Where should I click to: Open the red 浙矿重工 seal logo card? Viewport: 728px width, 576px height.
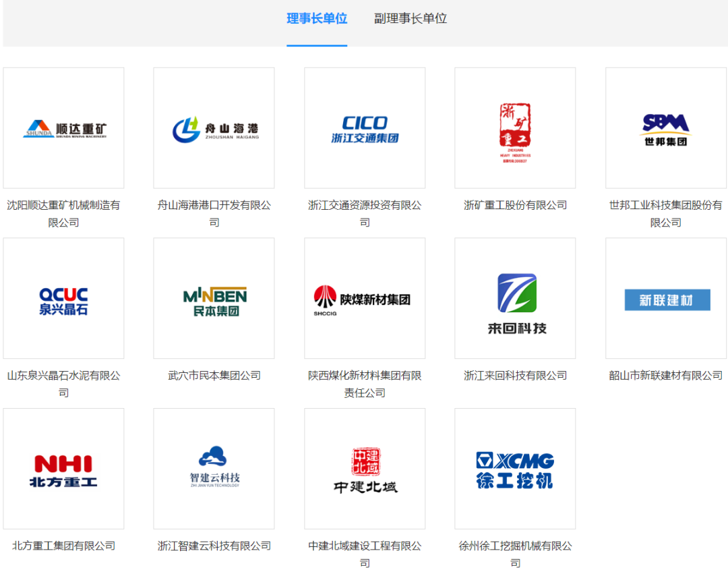pyautogui.click(x=516, y=127)
